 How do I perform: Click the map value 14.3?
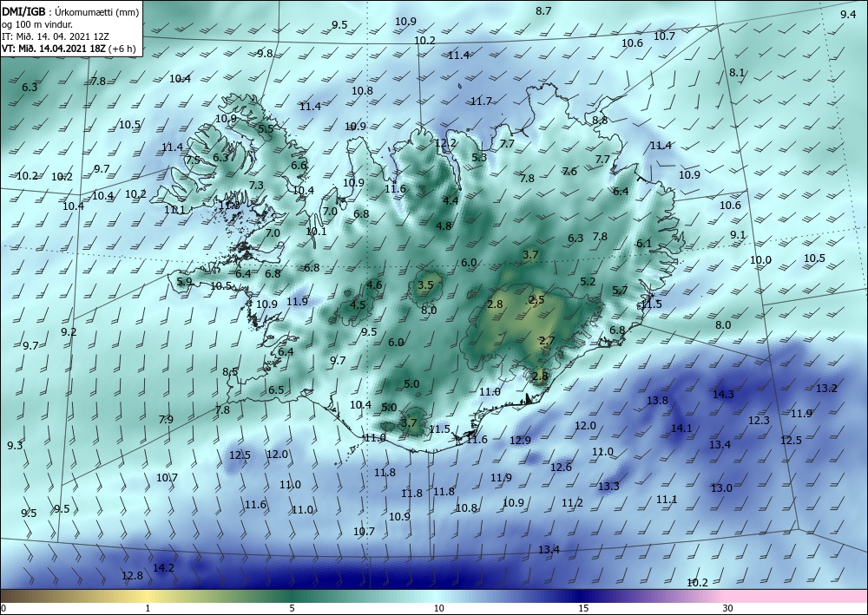pyautogui.click(x=723, y=395)
